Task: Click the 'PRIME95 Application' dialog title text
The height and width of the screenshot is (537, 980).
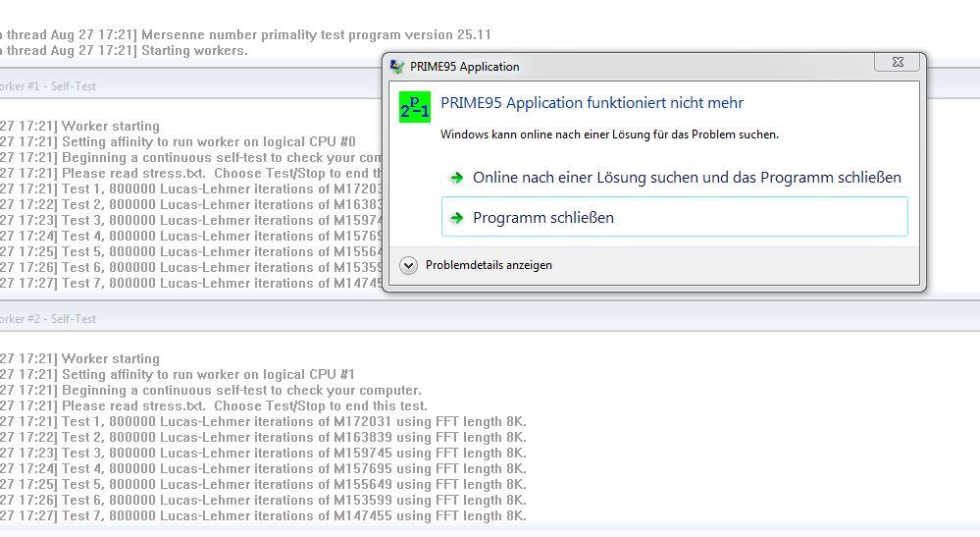Action: click(x=464, y=66)
